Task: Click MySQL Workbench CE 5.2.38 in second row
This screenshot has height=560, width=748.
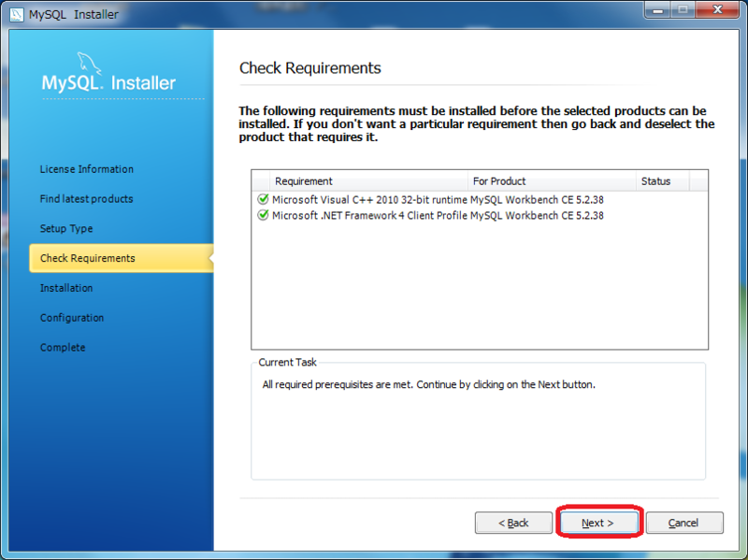Action: pos(537,216)
